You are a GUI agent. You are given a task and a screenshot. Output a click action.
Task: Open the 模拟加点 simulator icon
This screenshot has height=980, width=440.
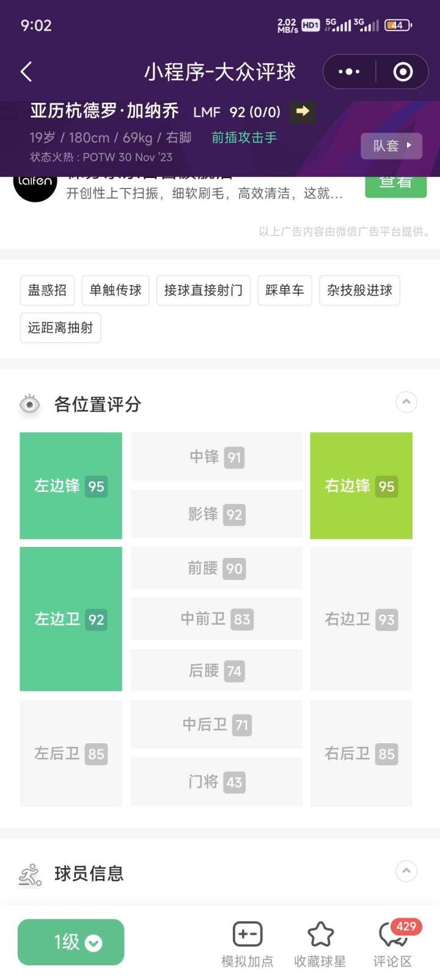point(248,935)
